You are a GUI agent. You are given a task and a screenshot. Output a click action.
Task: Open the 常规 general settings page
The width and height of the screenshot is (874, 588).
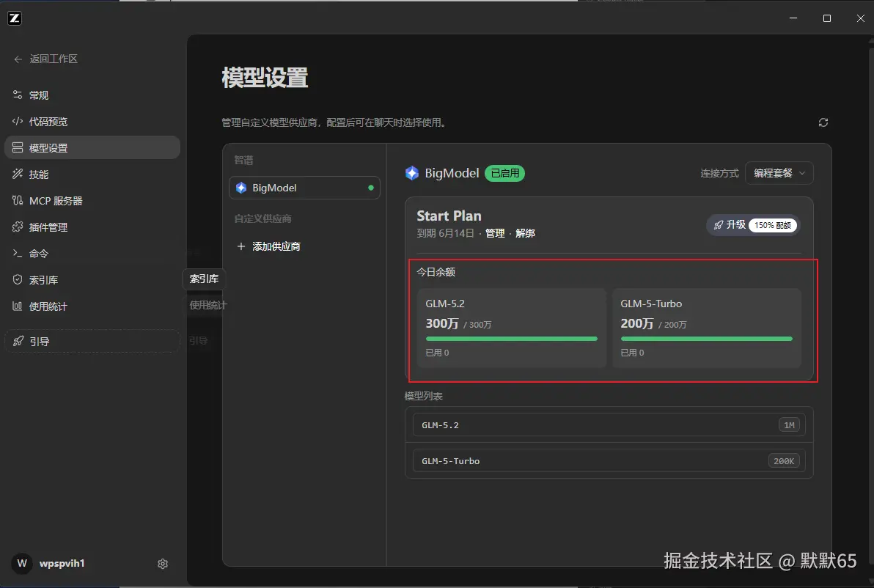pyautogui.click(x=92, y=95)
